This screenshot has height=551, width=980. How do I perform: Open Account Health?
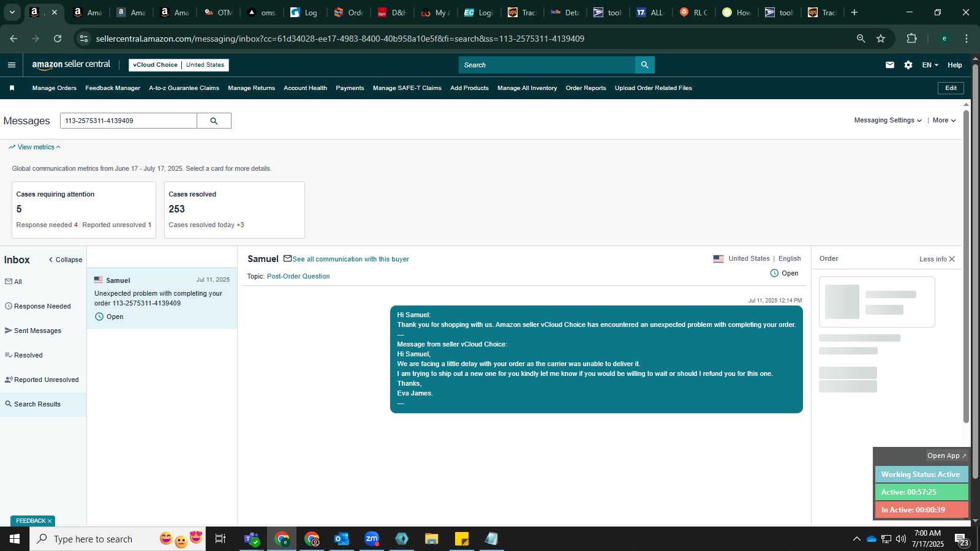(305, 88)
